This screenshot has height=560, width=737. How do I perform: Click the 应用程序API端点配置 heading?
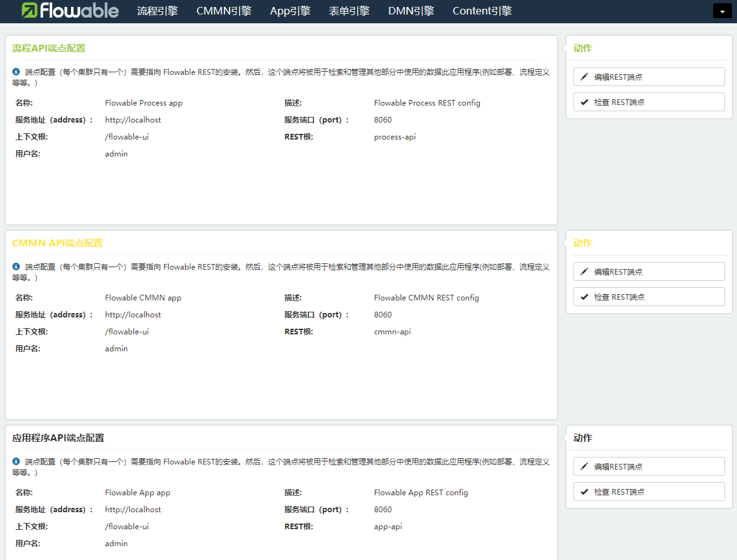(58, 438)
